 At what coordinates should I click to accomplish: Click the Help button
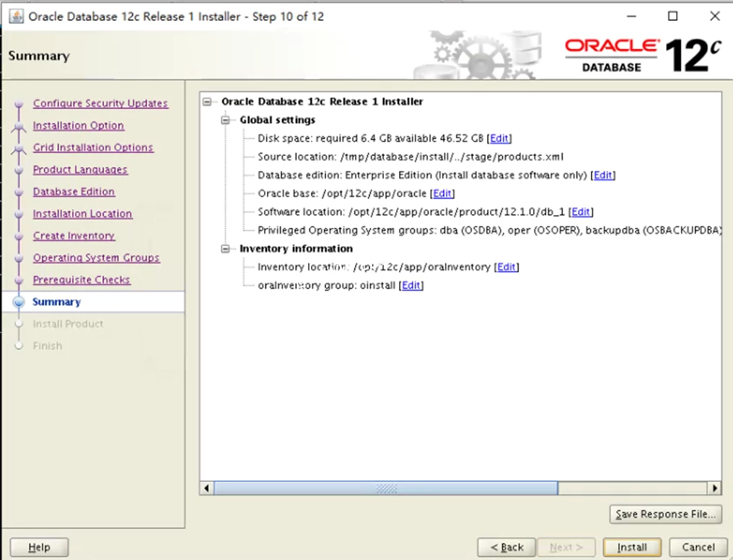(x=39, y=548)
